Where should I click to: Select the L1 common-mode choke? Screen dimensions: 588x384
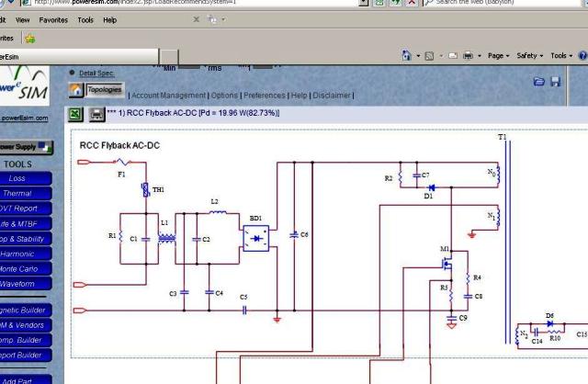(x=167, y=239)
